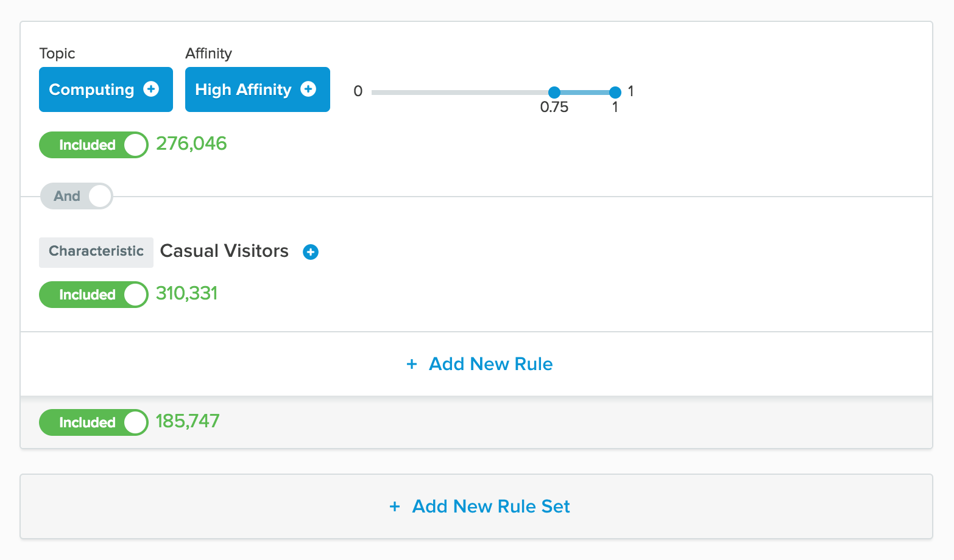This screenshot has height=560, width=954.
Task: Click the plus icon inside Computing button
Action: point(151,89)
